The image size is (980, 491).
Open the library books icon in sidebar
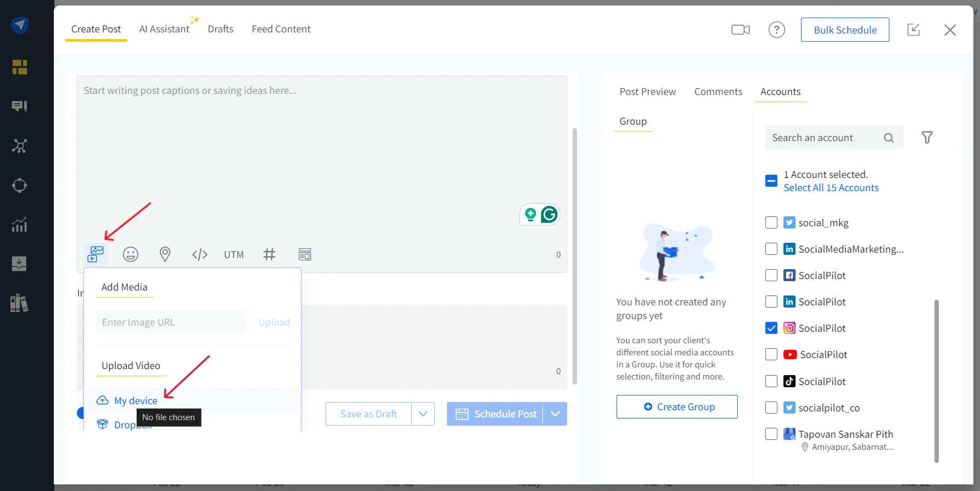click(x=20, y=303)
